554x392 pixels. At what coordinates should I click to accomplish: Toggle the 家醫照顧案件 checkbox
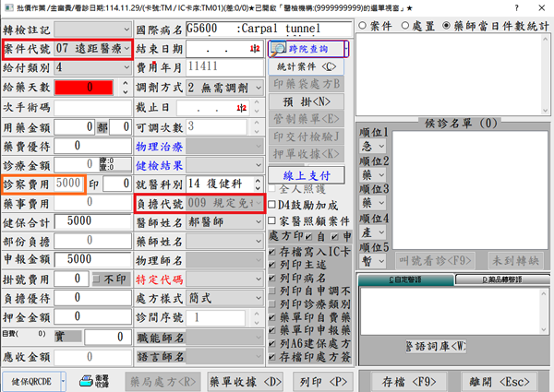(x=273, y=220)
